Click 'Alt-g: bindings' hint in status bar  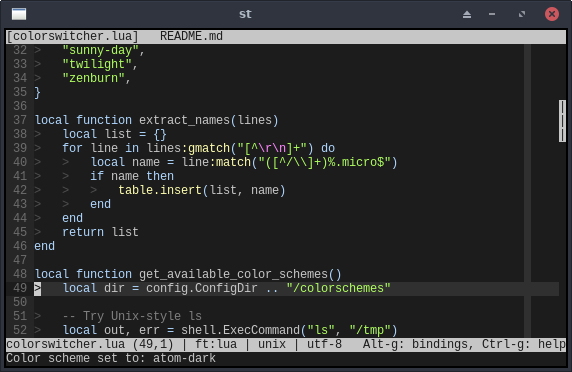point(418,344)
